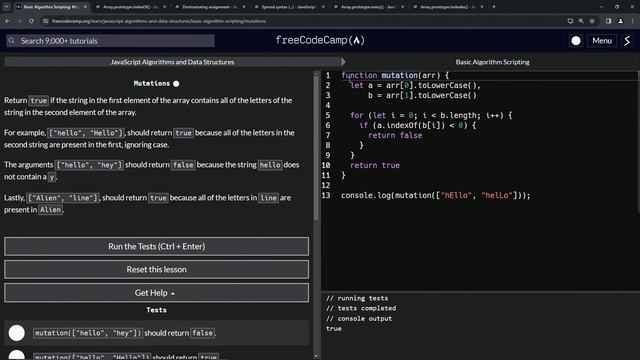Close the Array.prototype.every() tab
640x360 pixels.
[x=402, y=7]
